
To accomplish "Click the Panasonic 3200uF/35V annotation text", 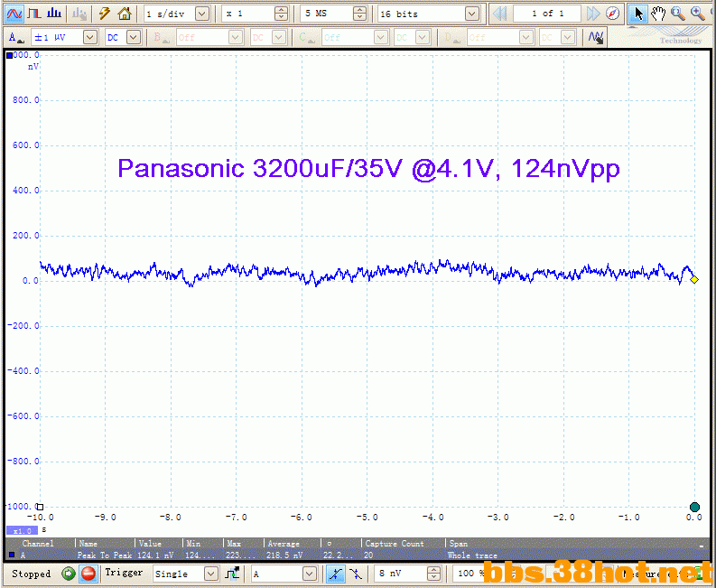I will (369, 169).
